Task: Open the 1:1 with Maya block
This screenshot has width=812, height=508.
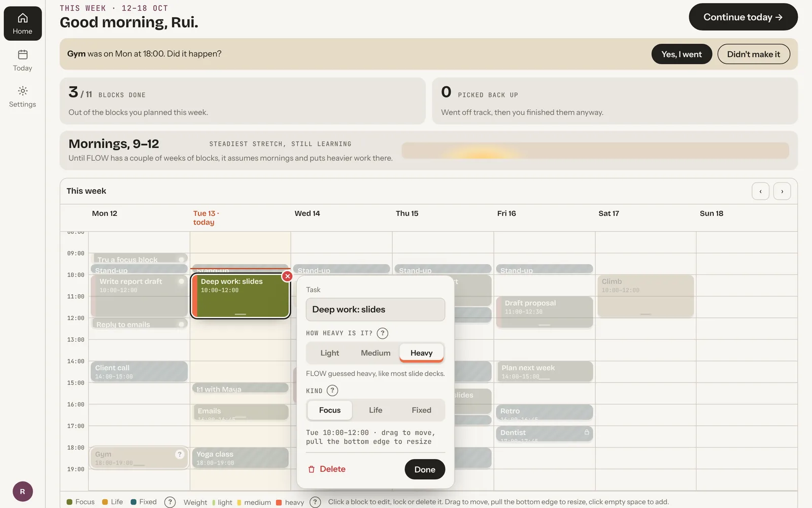Action: pos(240,388)
